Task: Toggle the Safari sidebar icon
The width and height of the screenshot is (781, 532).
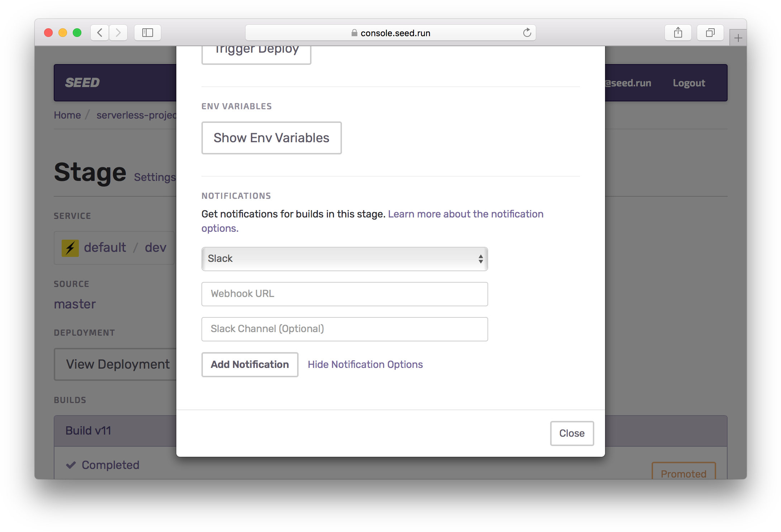Action: pyautogui.click(x=147, y=33)
